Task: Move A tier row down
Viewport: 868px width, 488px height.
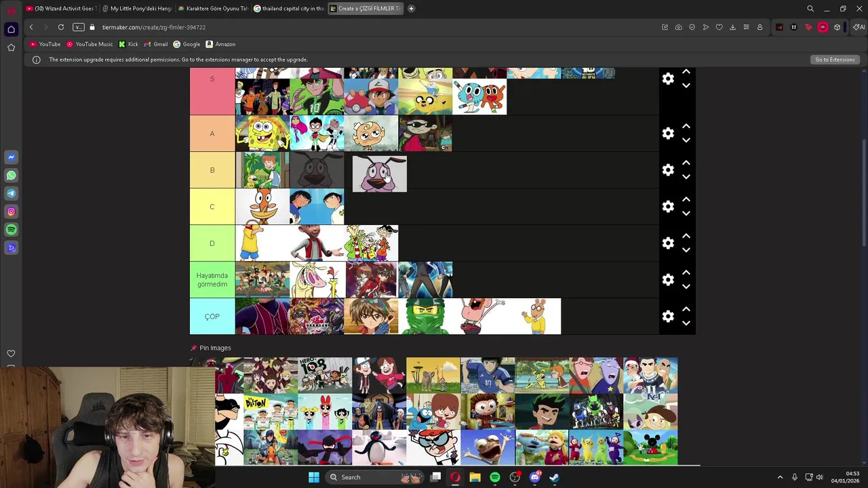Action: tap(686, 140)
